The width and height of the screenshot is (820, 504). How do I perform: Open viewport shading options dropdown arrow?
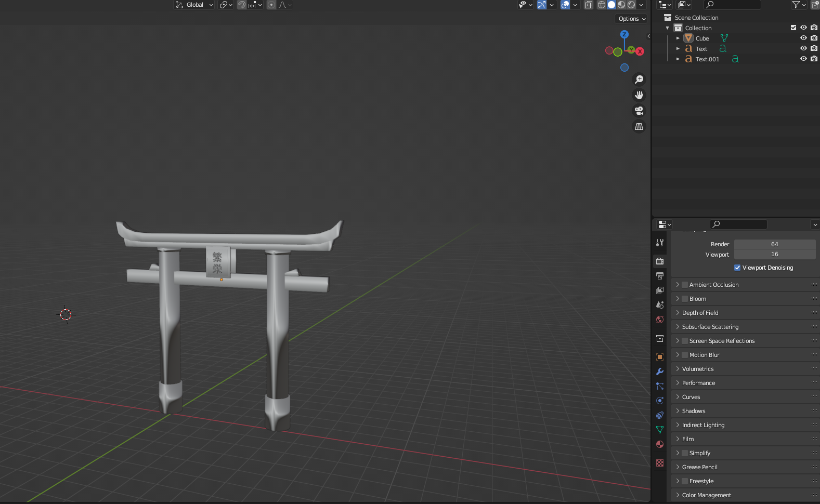pyautogui.click(x=641, y=5)
